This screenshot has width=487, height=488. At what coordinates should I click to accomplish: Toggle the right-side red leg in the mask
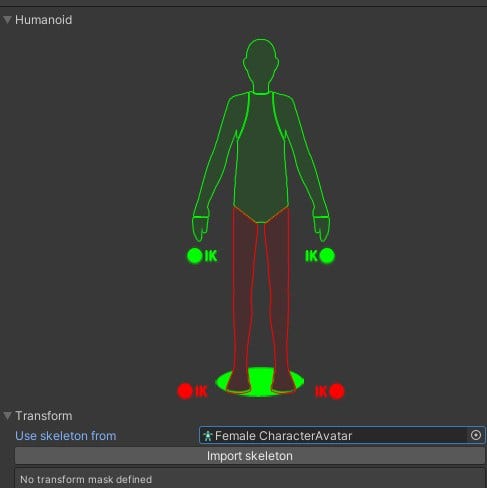pos(278,300)
